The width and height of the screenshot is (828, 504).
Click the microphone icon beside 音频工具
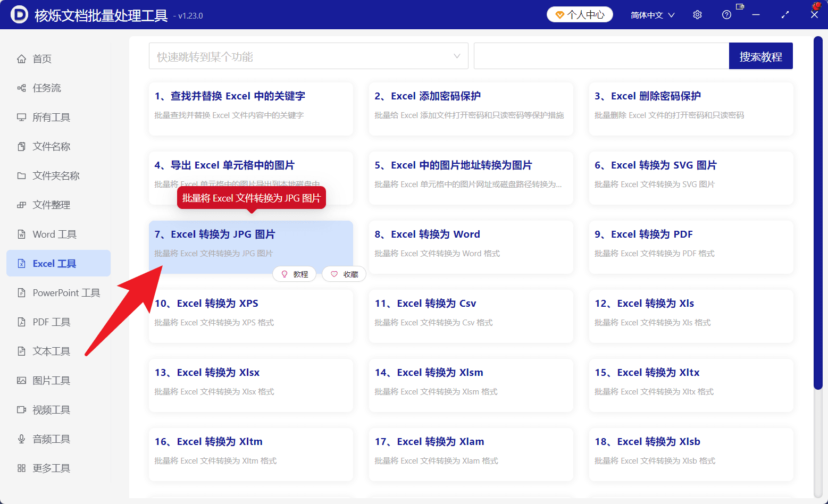(21, 439)
